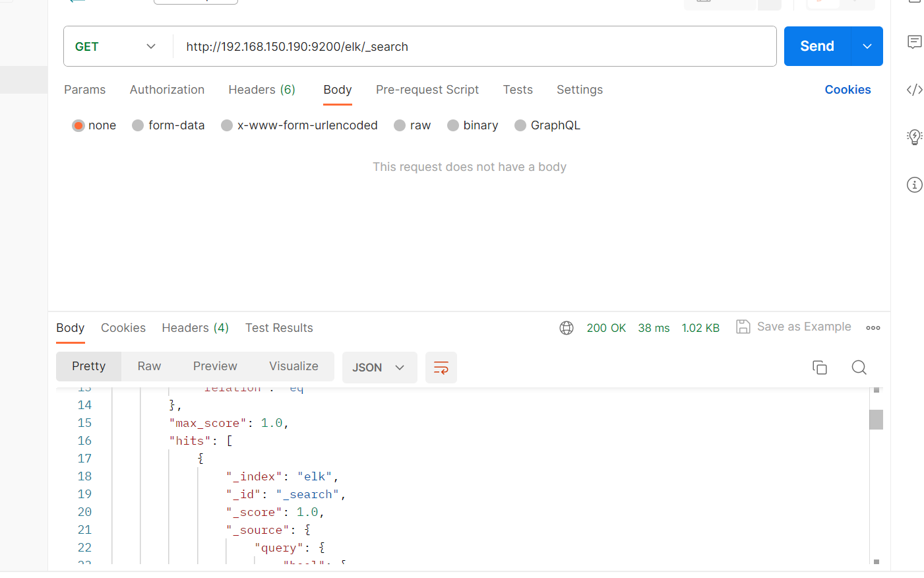Click the 1.02 KB response size

click(x=700, y=328)
